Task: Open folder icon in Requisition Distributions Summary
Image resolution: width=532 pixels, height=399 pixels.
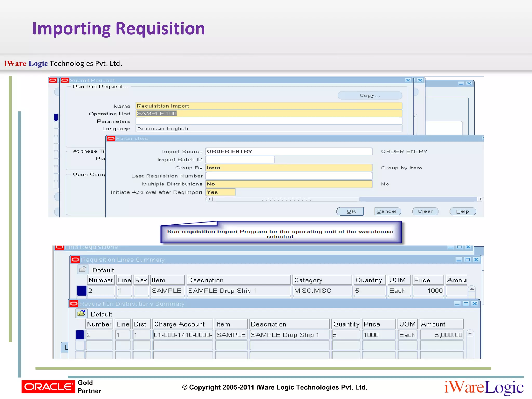Action: coord(81,314)
